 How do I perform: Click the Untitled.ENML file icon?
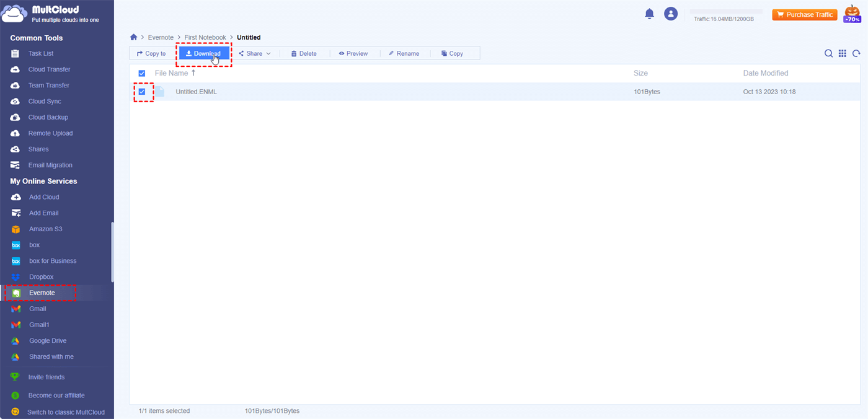point(160,92)
